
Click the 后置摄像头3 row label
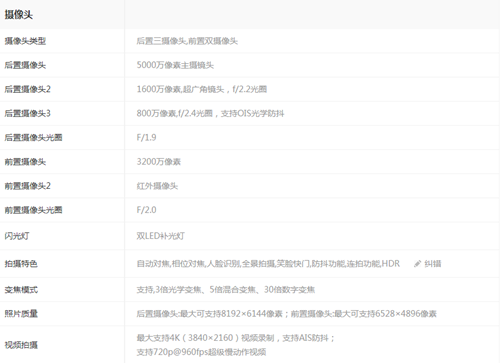tap(27, 113)
